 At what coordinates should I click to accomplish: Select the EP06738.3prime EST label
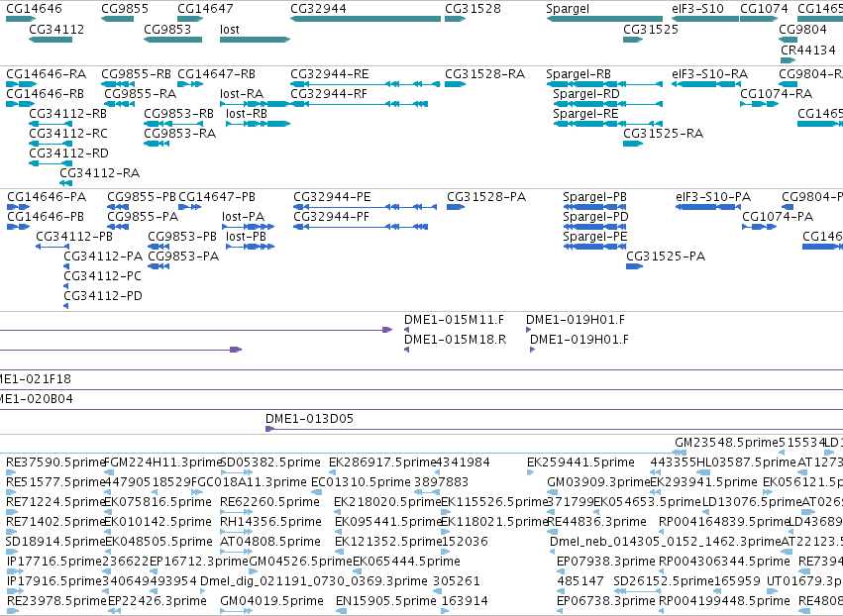[x=606, y=601]
